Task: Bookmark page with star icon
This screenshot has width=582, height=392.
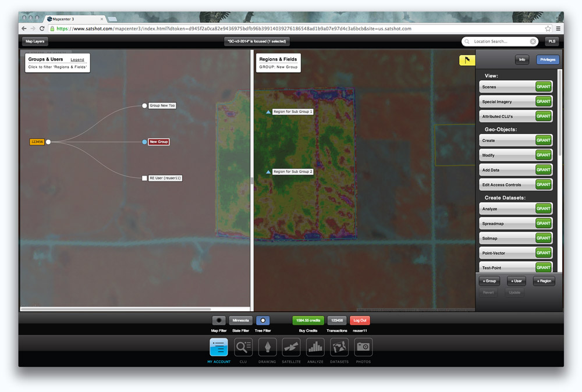Action: pyautogui.click(x=548, y=28)
